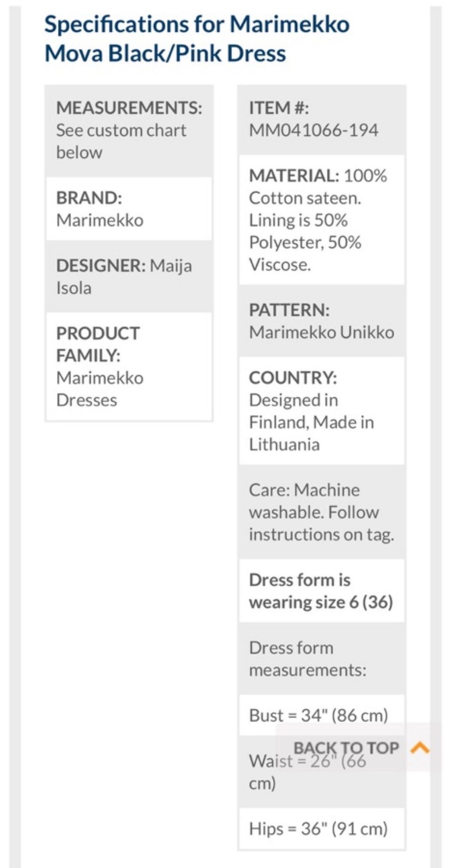Select the PATTERN: Marimekko Unikko row

pos(322,321)
